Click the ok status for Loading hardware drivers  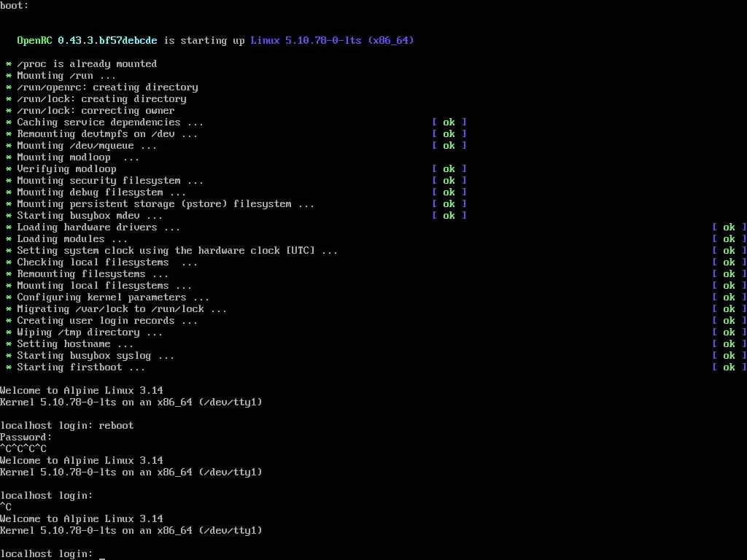729,227
